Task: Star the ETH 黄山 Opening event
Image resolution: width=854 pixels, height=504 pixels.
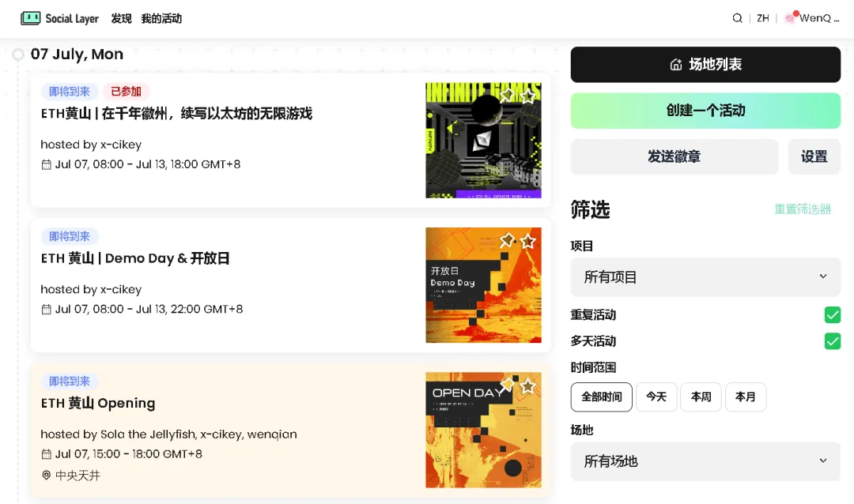Action: coord(527,386)
